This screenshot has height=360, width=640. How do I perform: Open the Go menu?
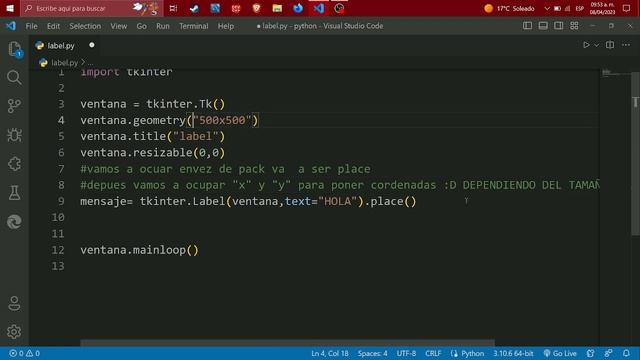coord(141,26)
